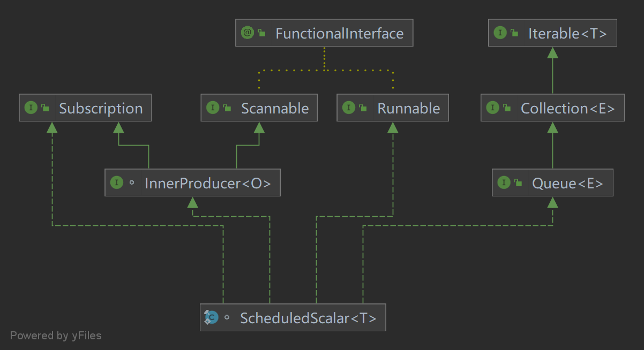
Task: Select the Collection<E> node label
Action: 568,108
